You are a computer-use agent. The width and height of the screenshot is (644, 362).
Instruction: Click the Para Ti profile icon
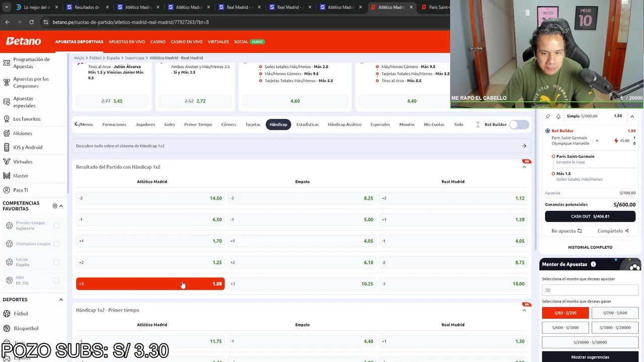point(7,190)
